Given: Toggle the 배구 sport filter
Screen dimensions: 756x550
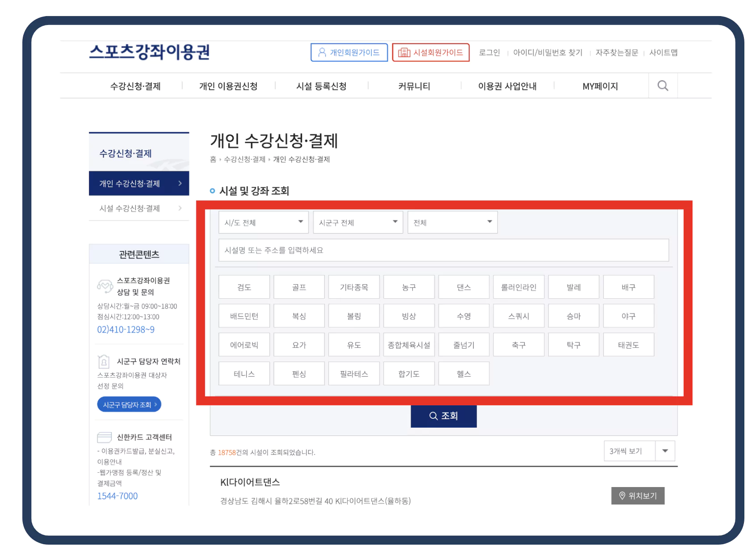Looking at the screenshot, I should (x=629, y=287).
